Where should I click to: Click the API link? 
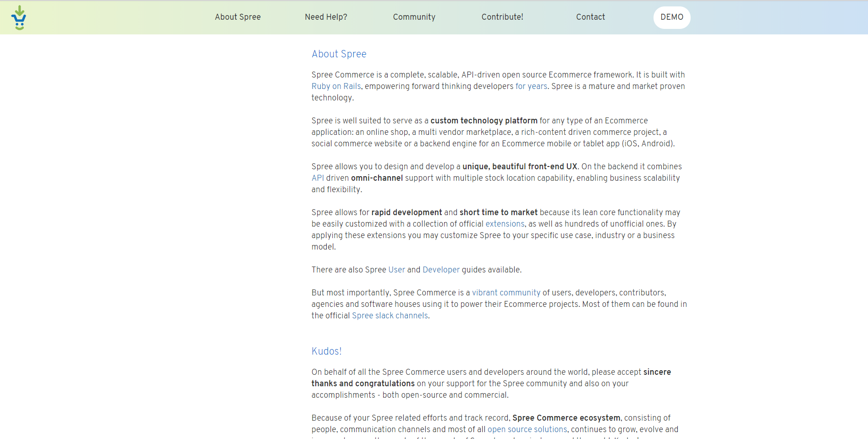coord(318,178)
